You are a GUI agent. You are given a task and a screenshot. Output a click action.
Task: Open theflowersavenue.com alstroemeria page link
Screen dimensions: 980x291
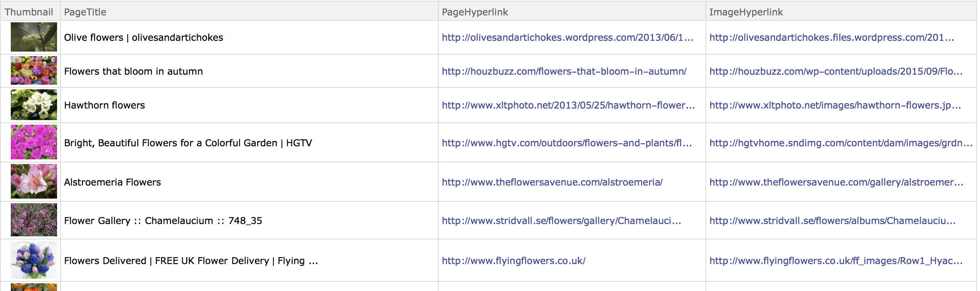[x=552, y=182]
